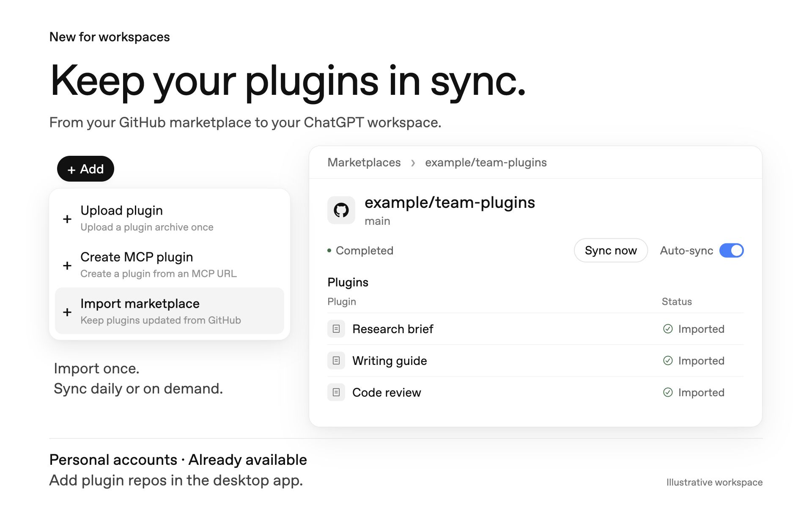
Task: Click the Auto-sync label
Action: (x=686, y=251)
